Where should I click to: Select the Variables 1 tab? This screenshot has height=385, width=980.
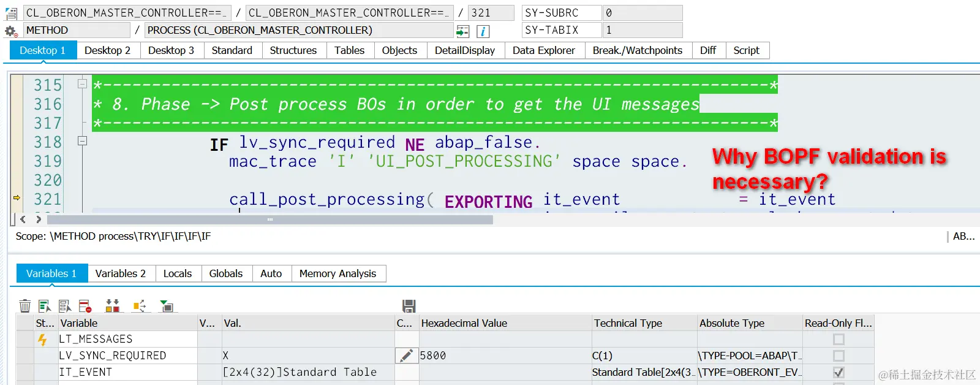click(51, 273)
